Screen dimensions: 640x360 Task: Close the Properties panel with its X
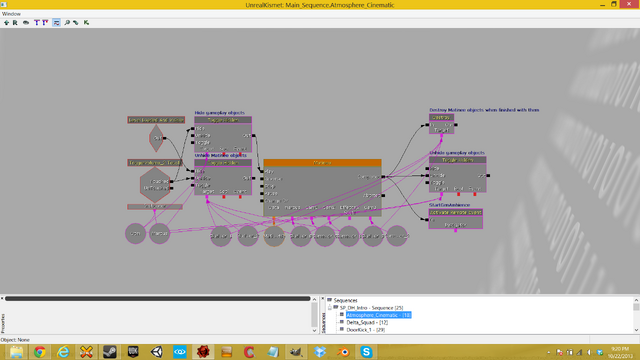click(x=2, y=298)
